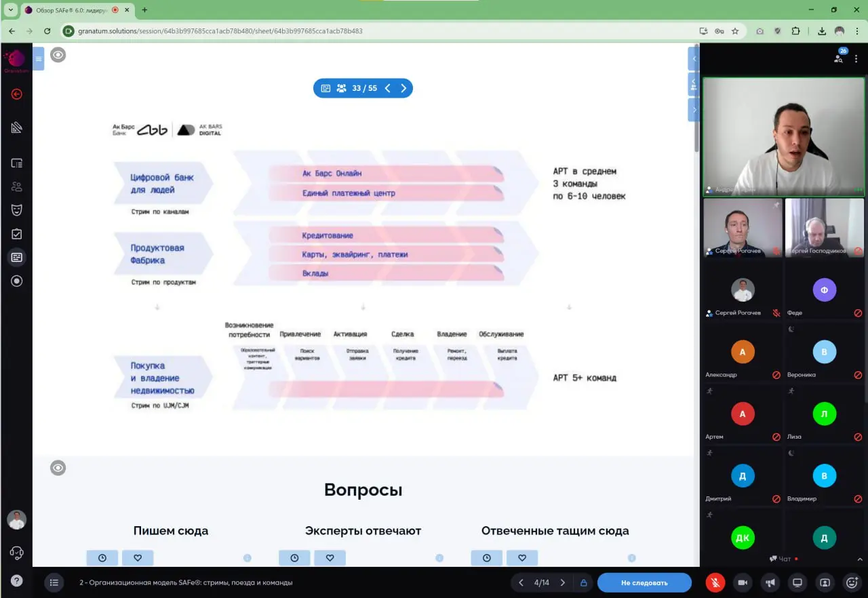
Task: Click the Не следовать button
Action: tap(644, 582)
